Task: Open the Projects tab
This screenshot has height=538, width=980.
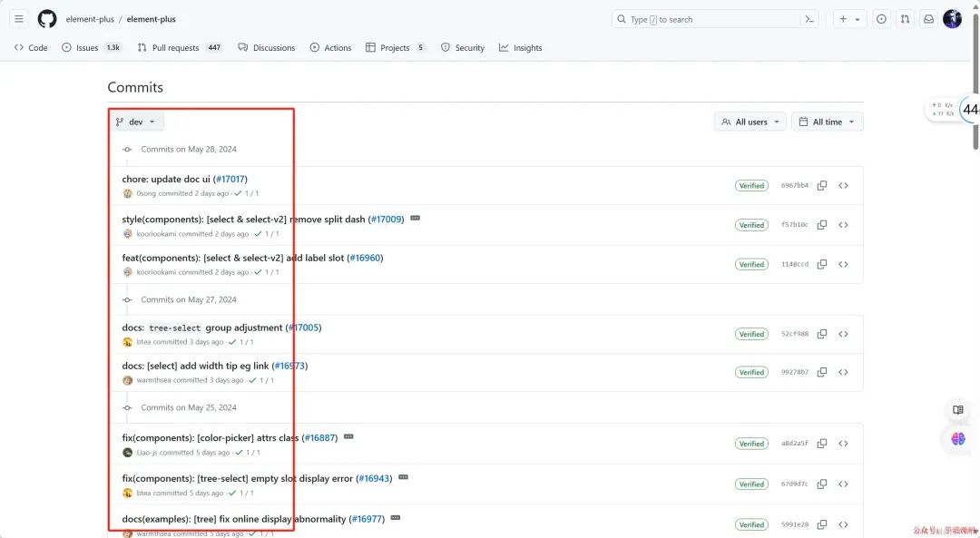Action: [395, 47]
